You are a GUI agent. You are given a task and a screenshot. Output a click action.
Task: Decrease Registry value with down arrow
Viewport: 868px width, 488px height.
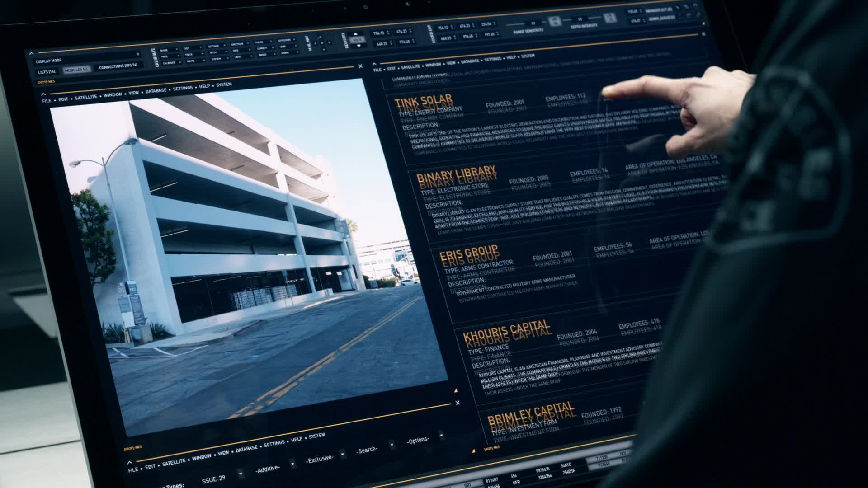pos(359,46)
